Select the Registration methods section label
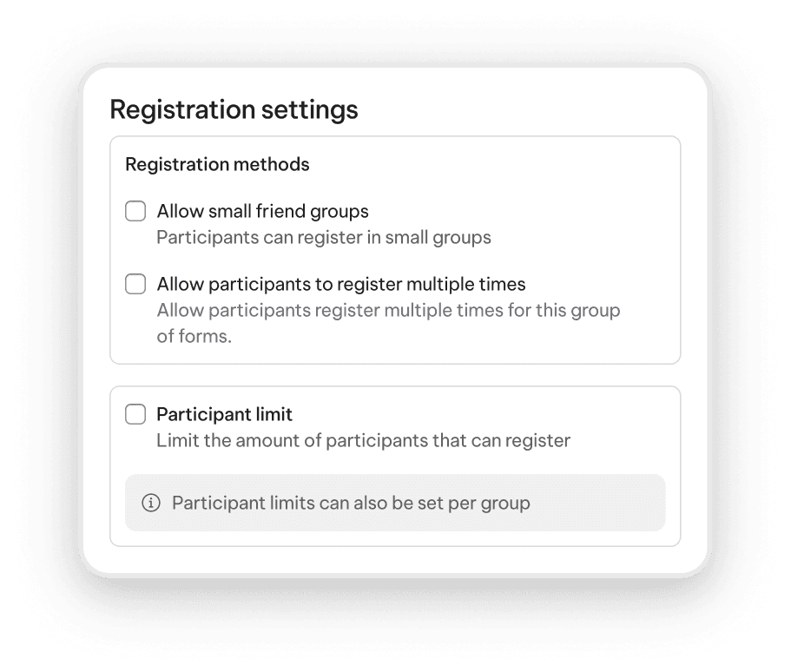The height and width of the screenshot is (672, 791). [x=216, y=164]
